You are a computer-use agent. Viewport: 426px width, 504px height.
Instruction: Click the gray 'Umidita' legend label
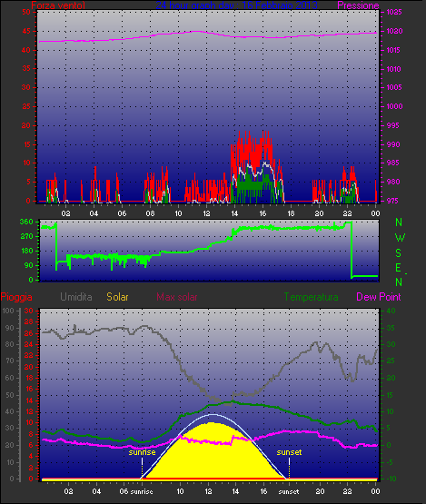tap(76, 297)
